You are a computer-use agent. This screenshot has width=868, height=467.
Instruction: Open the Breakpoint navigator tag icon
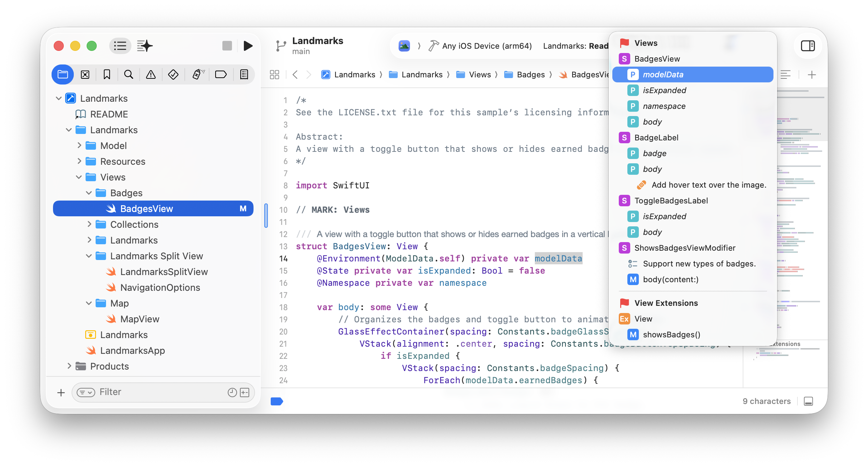pos(221,74)
